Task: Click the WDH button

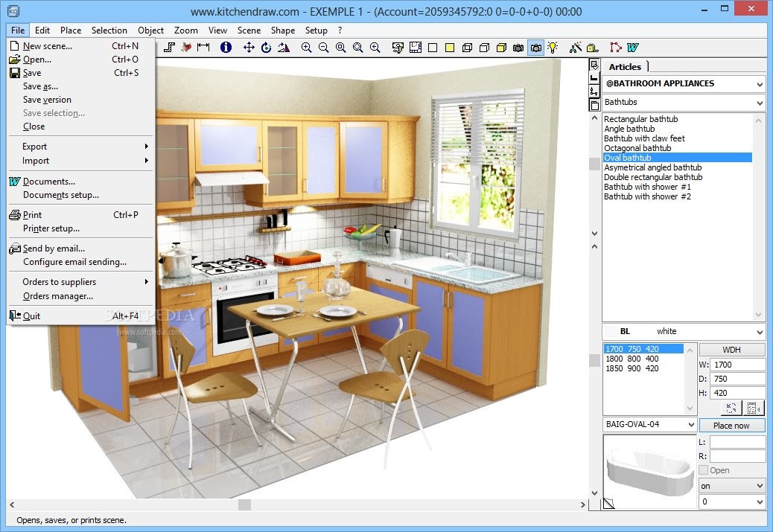Action: (x=732, y=350)
